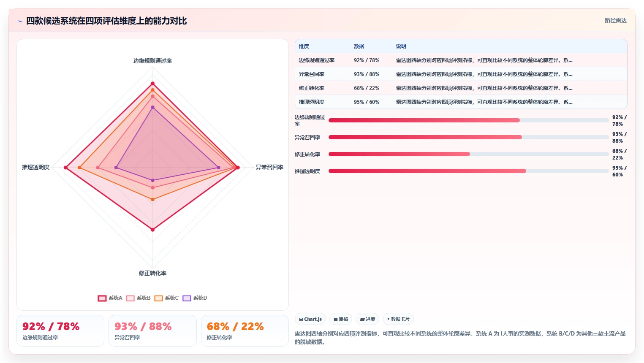The image size is (644, 363).
Task: Open the 68% / 22% stat card
Action: pos(245,331)
